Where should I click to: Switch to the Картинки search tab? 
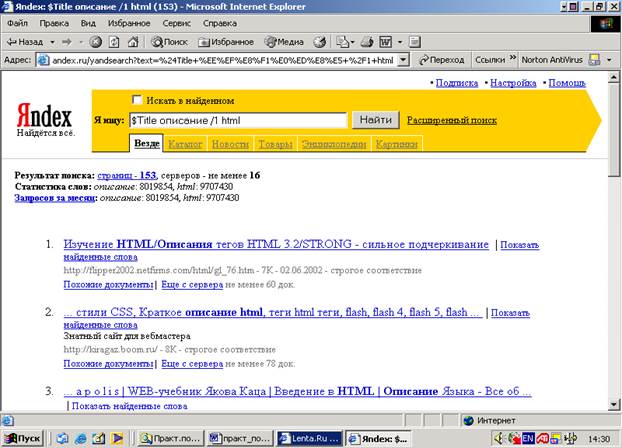pos(396,145)
